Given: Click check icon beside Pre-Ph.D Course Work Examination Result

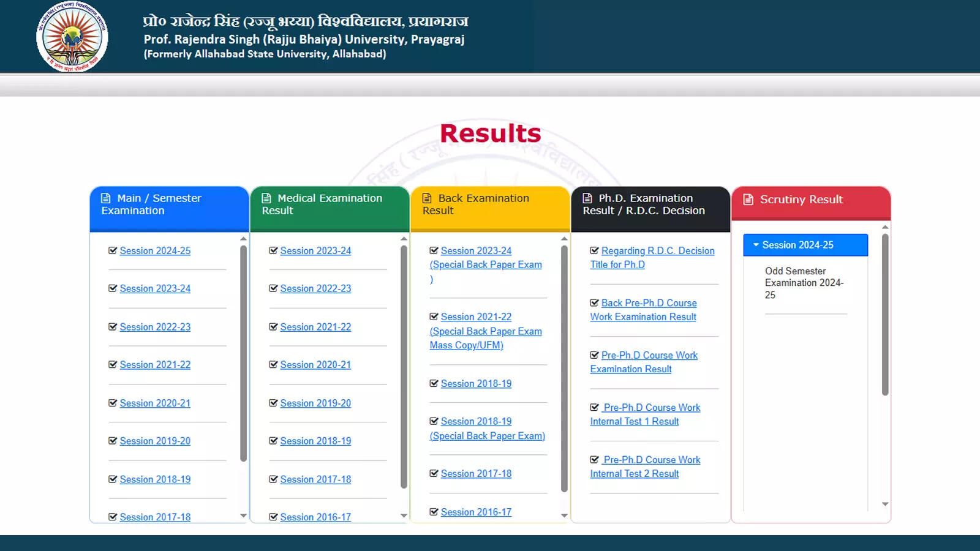Looking at the screenshot, I should pos(594,355).
